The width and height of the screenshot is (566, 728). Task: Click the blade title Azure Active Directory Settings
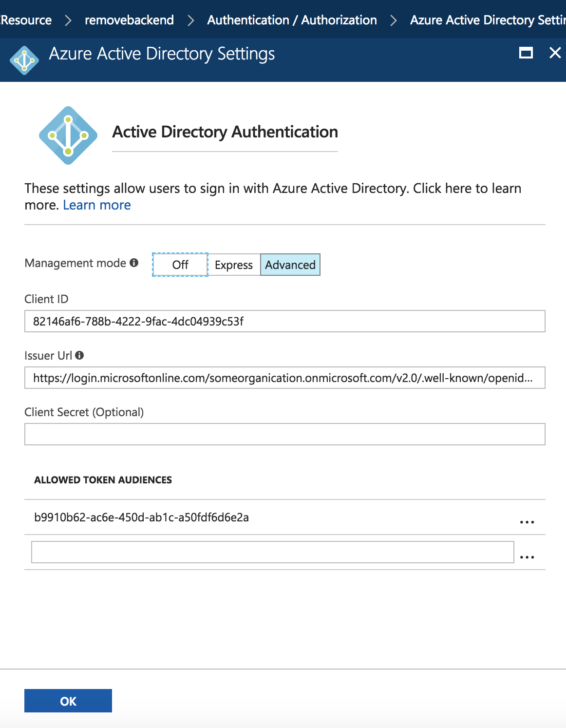click(162, 54)
